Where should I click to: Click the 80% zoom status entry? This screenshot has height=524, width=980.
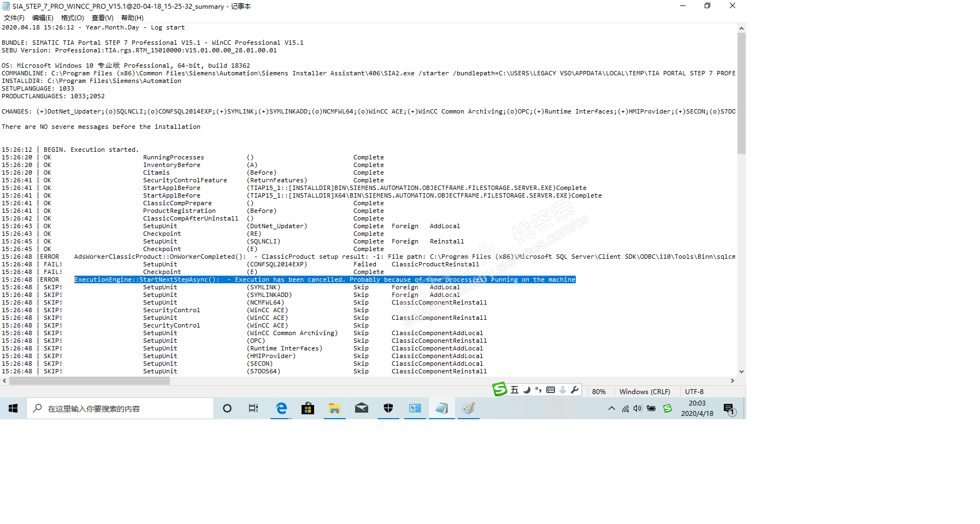599,392
